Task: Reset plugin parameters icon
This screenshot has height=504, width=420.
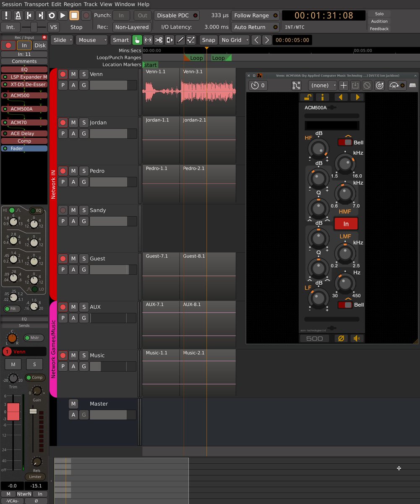Action: coord(380,85)
